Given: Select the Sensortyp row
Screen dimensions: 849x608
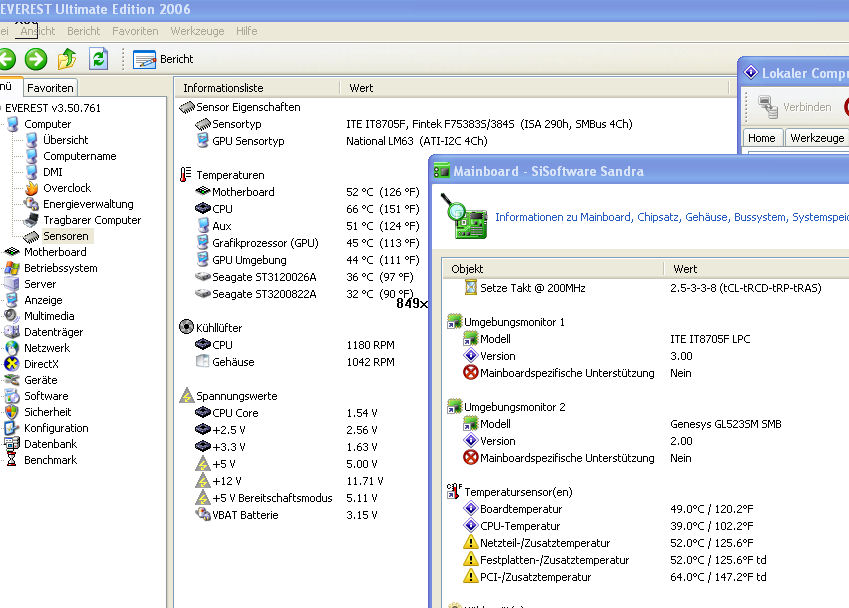Looking at the screenshot, I should point(414,124).
